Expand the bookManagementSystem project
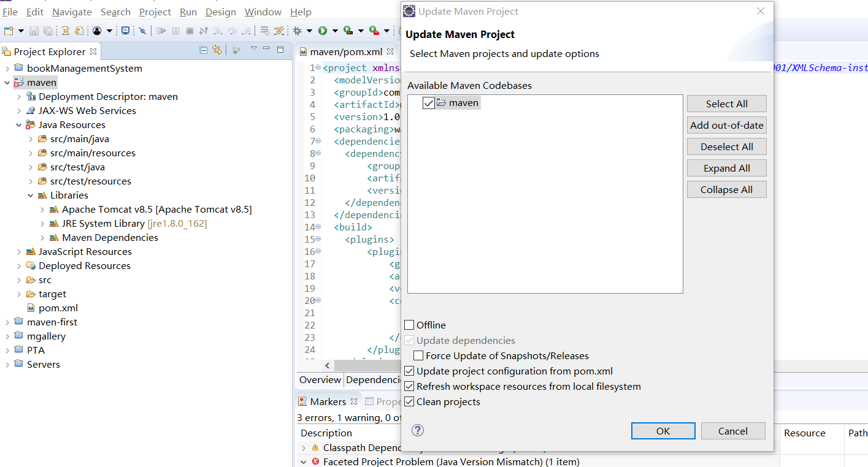Viewport: 868px width, 467px height. [x=7, y=68]
